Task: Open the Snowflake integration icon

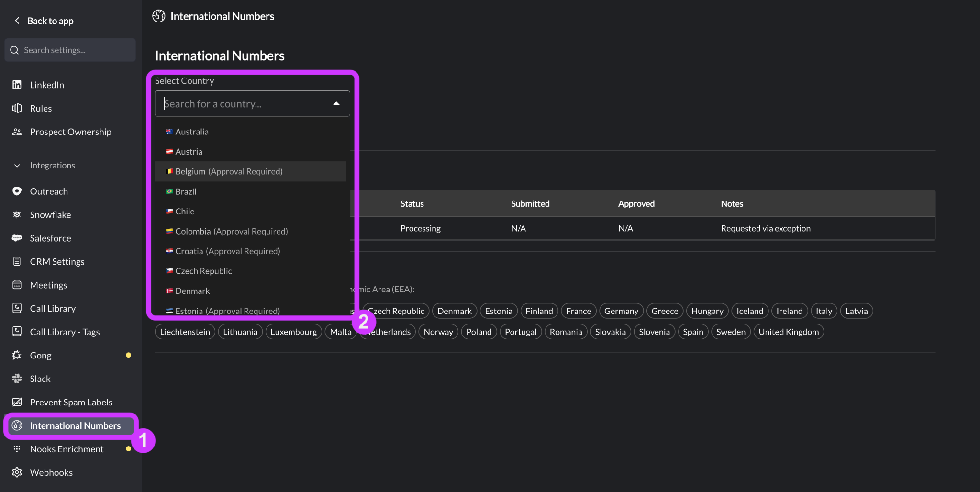Action: pyautogui.click(x=17, y=214)
